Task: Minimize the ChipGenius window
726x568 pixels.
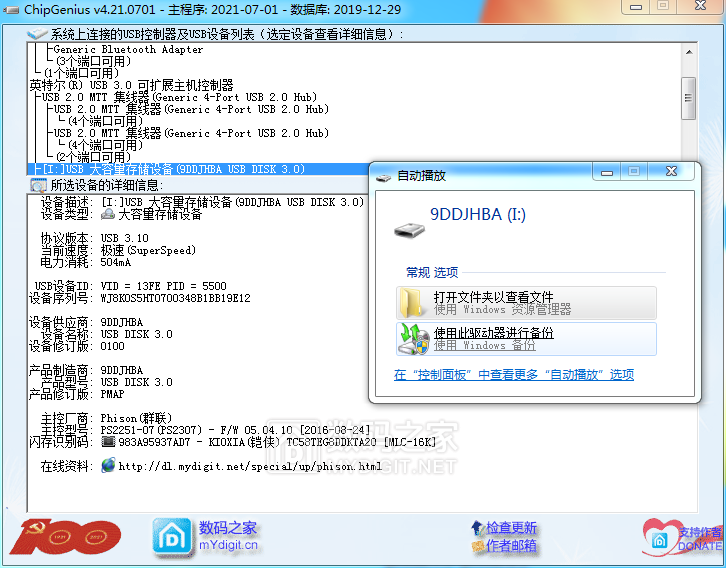Action: point(636,6)
